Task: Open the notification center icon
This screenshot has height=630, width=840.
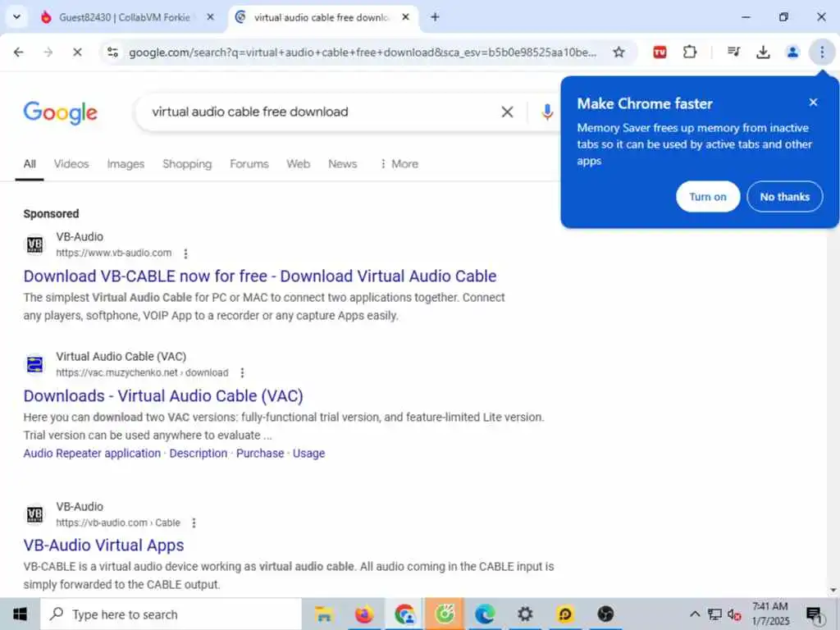Action: [x=815, y=614]
